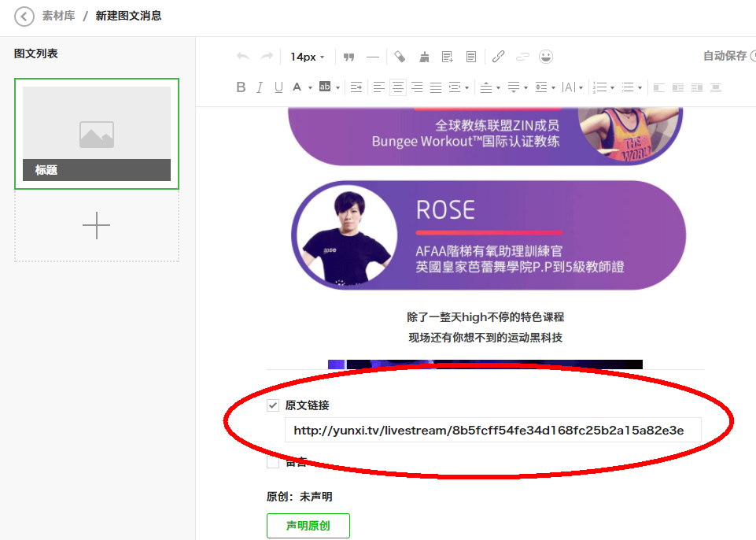The width and height of the screenshot is (756, 540).
Task: Click the image float left icon
Action: click(659, 88)
